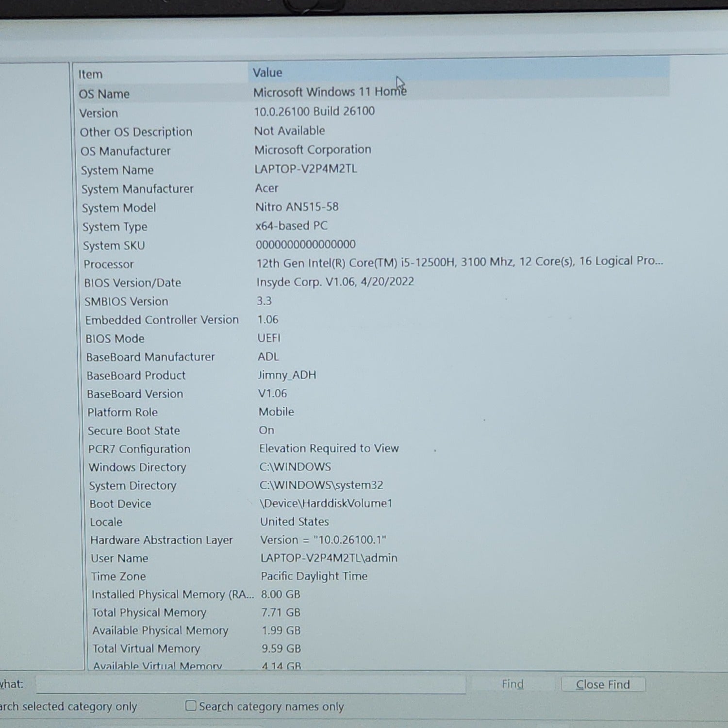Screen dimensions: 728x728
Task: Highlight the Secure Boot State row
Action: (134, 431)
